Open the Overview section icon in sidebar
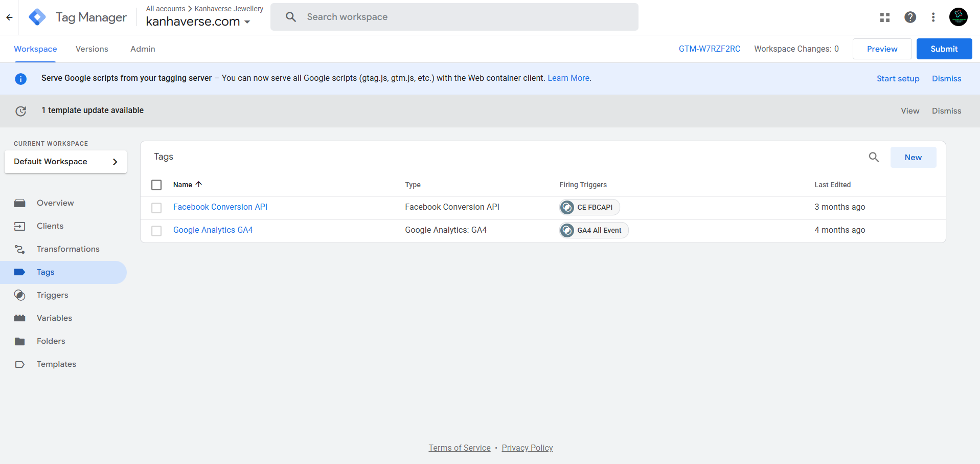This screenshot has height=464, width=980. [19, 203]
